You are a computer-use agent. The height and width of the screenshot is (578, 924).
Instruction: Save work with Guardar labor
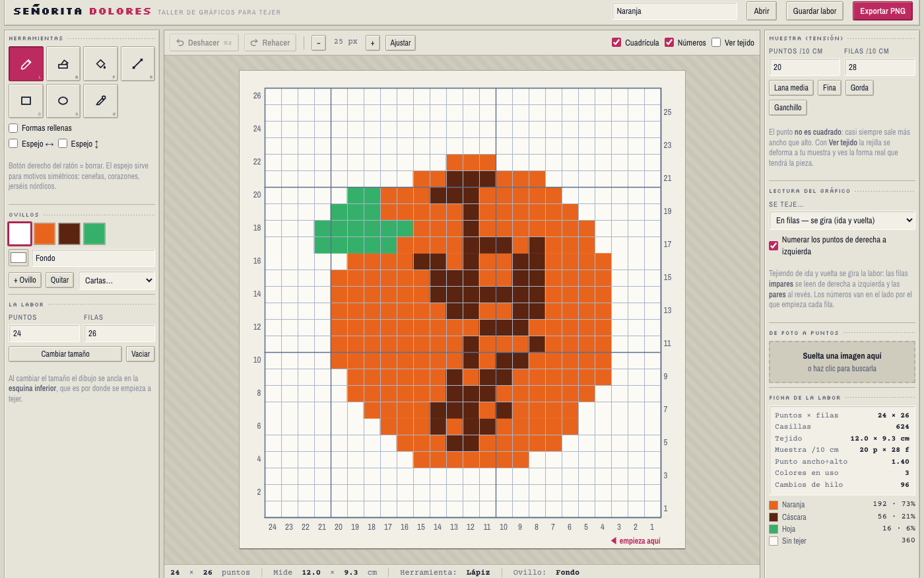click(x=814, y=11)
